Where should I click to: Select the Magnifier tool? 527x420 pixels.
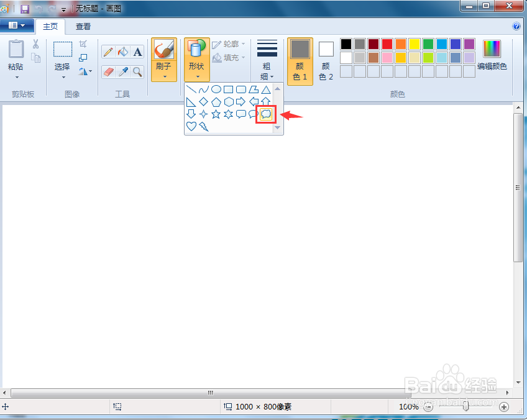pos(137,72)
